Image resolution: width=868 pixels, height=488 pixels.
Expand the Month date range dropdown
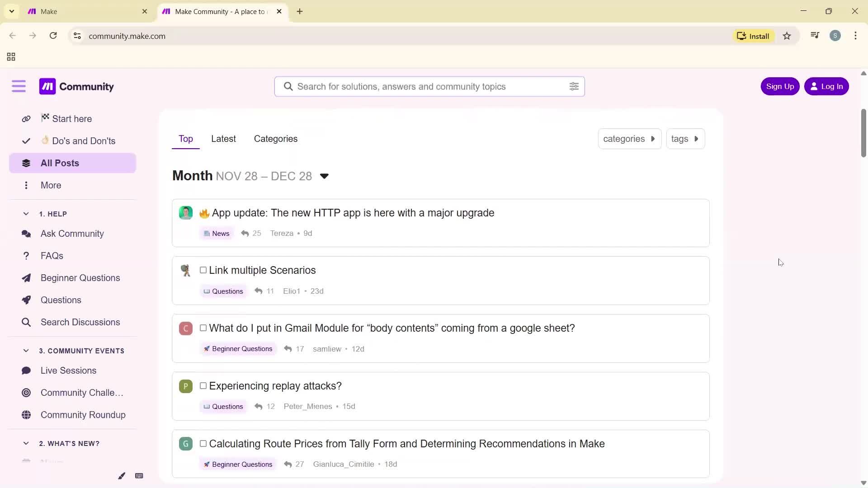324,176
